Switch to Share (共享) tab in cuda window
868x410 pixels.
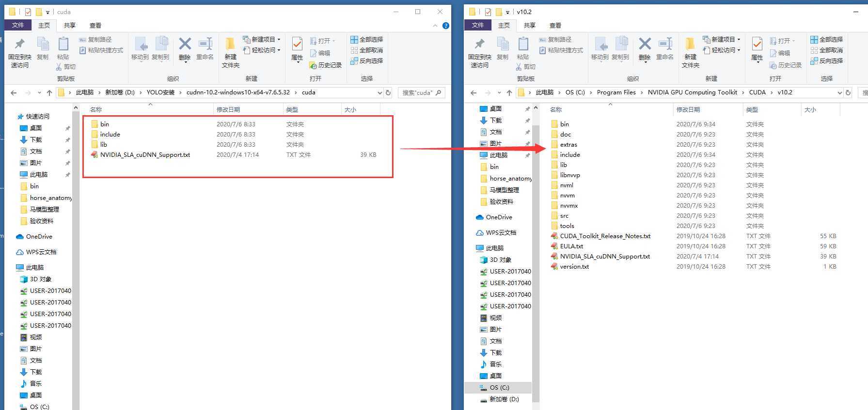[x=70, y=25]
